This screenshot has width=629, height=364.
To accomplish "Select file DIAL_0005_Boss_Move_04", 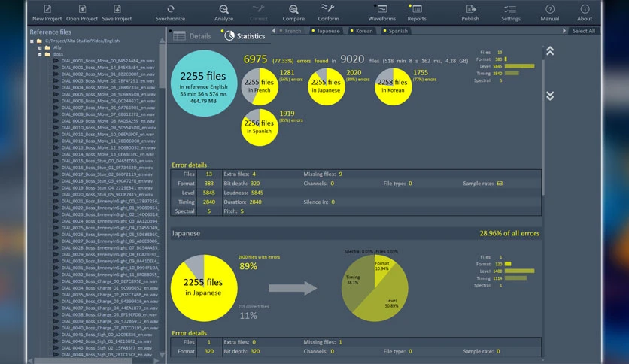I will 108,94.
